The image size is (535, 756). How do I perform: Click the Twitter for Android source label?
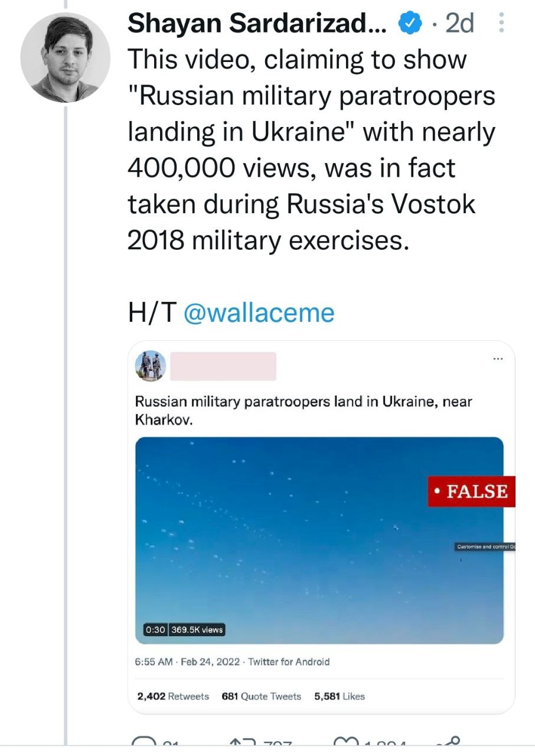(289, 661)
